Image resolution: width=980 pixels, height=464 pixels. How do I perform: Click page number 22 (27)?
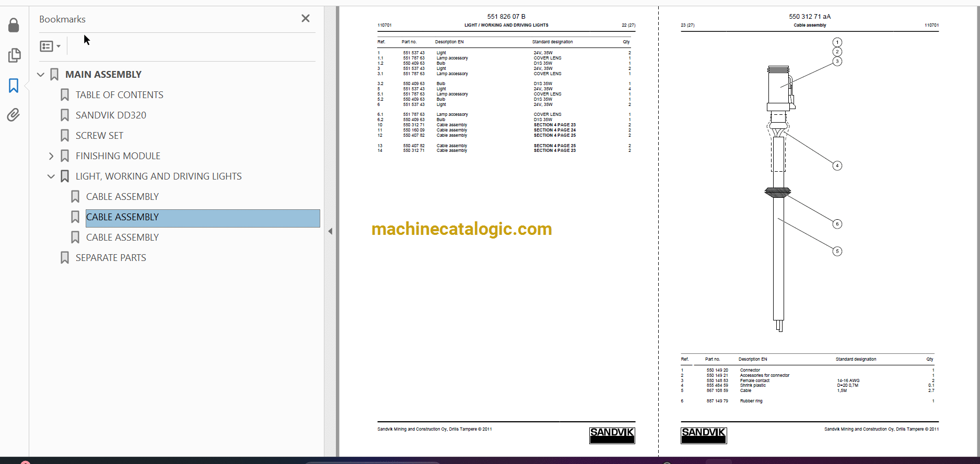[x=628, y=25]
